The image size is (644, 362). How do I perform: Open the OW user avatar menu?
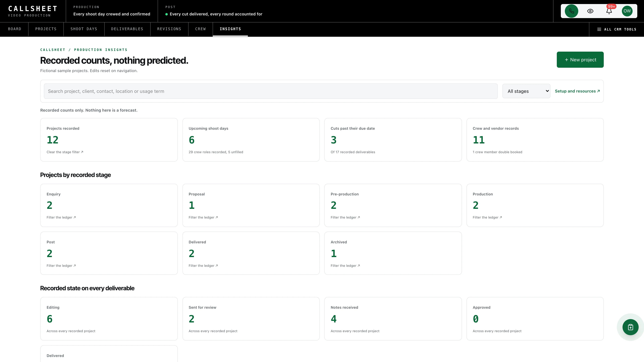point(627,11)
